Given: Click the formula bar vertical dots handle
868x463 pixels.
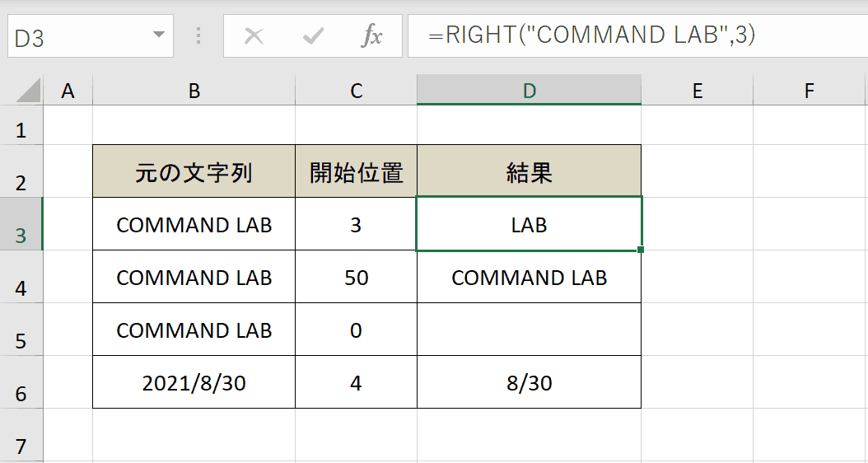Looking at the screenshot, I should [x=198, y=36].
